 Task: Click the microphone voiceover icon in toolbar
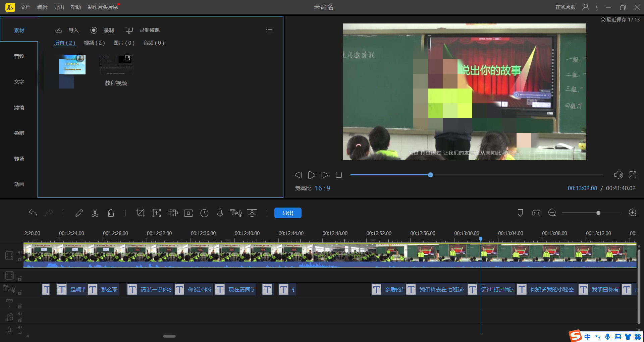tap(220, 213)
